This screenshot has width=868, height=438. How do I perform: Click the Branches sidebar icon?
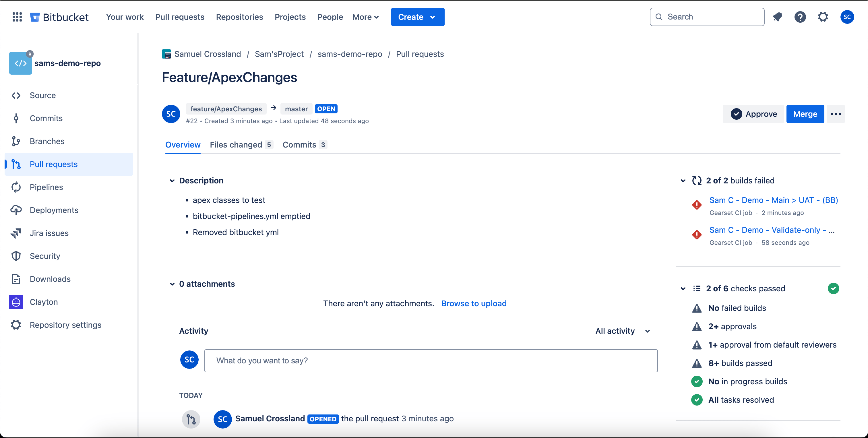[x=16, y=141]
